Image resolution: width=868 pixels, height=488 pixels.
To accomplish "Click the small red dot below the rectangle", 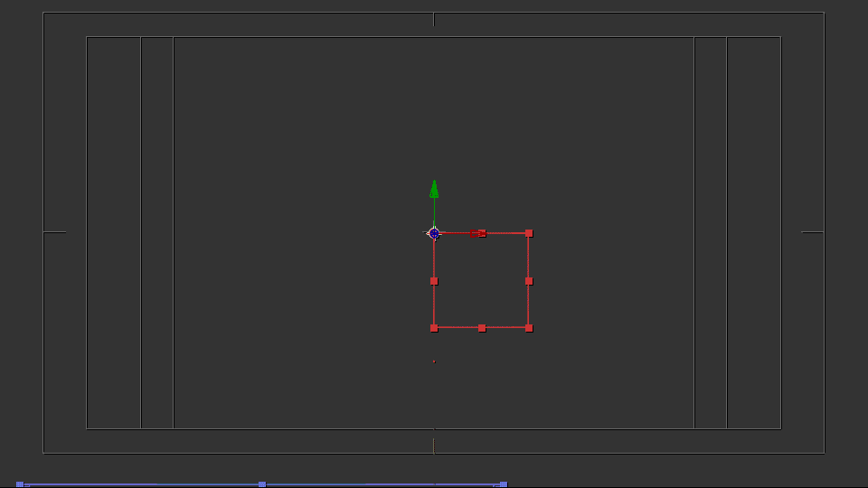I will (434, 361).
